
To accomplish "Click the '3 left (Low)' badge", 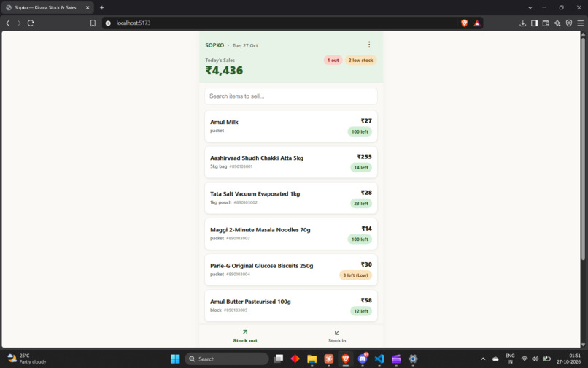I will (x=355, y=275).
